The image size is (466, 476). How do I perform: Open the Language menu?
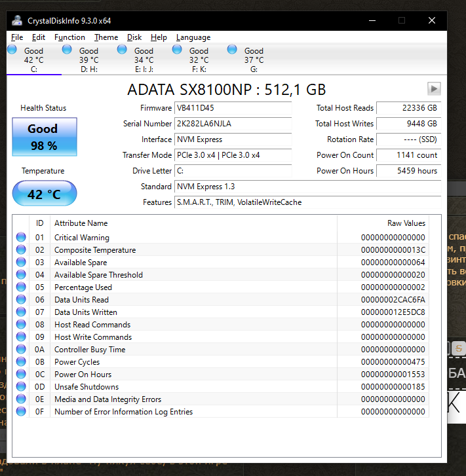click(x=193, y=37)
